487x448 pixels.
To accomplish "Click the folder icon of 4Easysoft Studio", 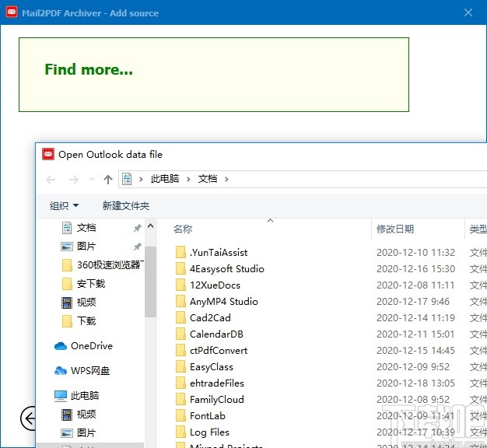I will click(x=180, y=268).
